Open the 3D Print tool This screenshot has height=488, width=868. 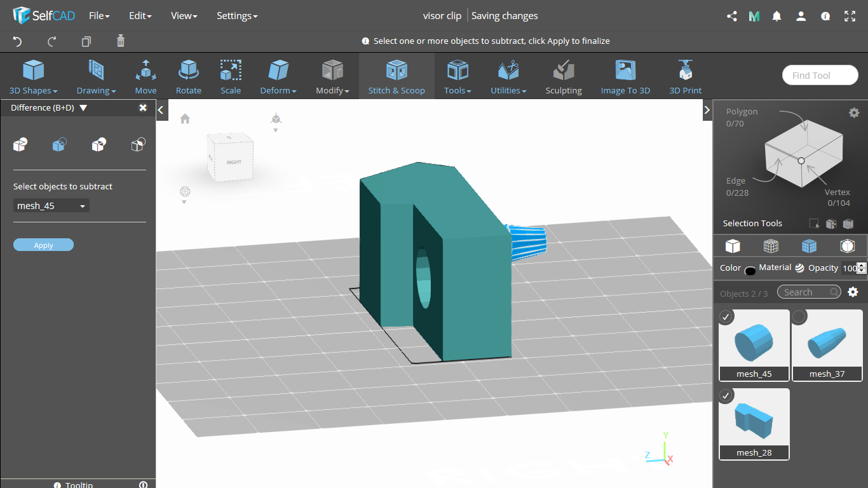(685, 76)
